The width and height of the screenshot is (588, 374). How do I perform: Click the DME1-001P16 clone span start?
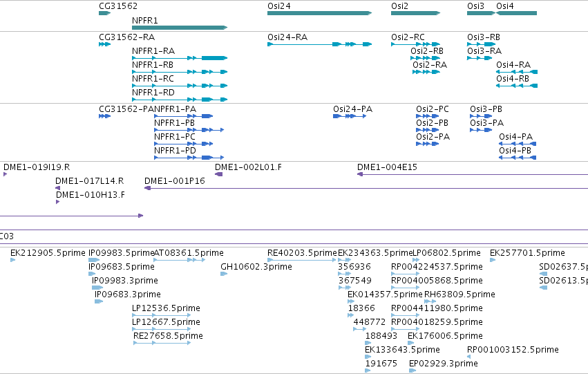147,188
